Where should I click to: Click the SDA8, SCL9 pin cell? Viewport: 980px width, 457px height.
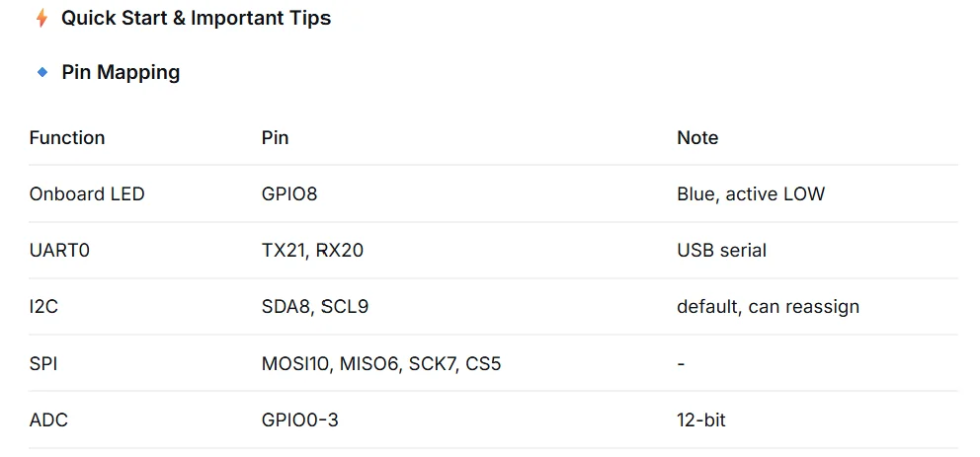tap(315, 307)
